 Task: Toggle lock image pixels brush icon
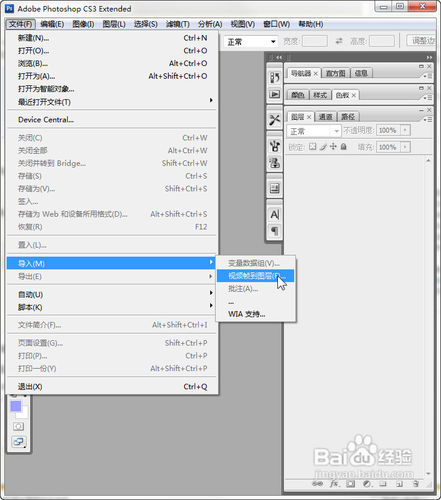[323, 147]
